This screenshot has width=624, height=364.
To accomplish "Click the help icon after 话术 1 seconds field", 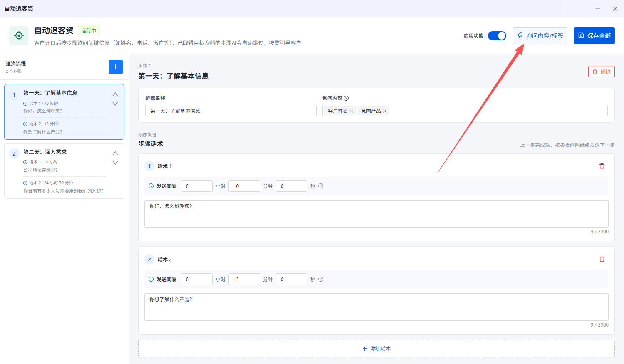I will [321, 186].
